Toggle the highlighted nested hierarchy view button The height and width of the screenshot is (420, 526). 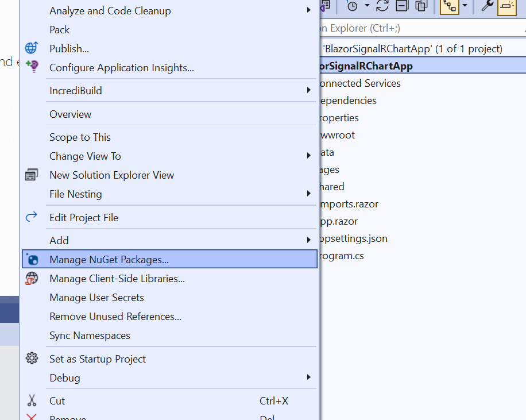[x=449, y=6]
